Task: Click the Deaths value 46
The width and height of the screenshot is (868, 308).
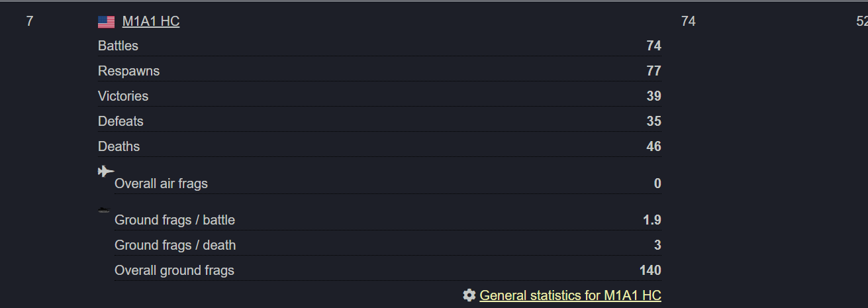Action: (654, 146)
